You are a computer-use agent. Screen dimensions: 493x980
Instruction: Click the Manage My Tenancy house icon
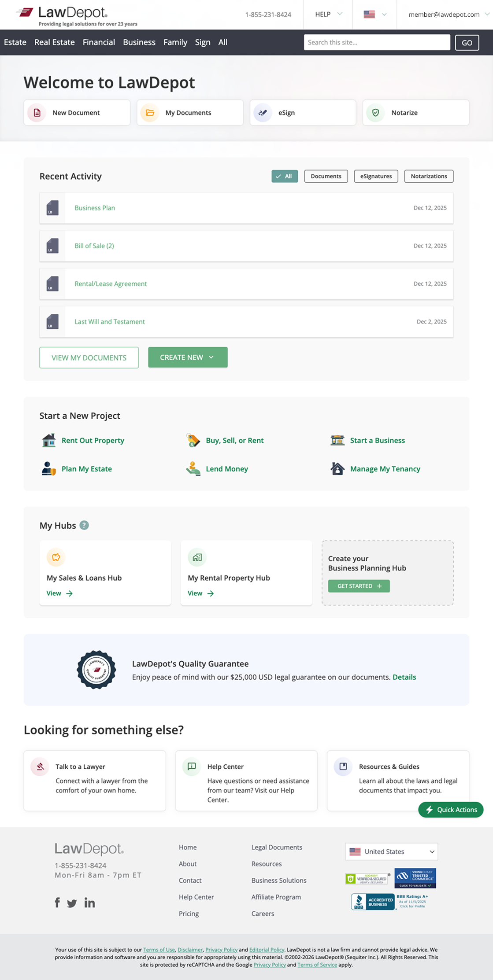click(x=337, y=469)
